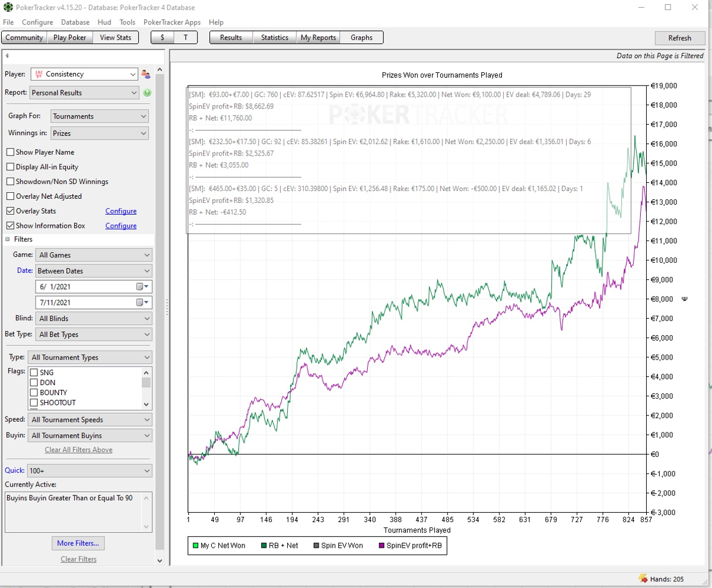Collapse the sidebar with the left arrow
Screen dimensions: 712x588
[x=7, y=56]
